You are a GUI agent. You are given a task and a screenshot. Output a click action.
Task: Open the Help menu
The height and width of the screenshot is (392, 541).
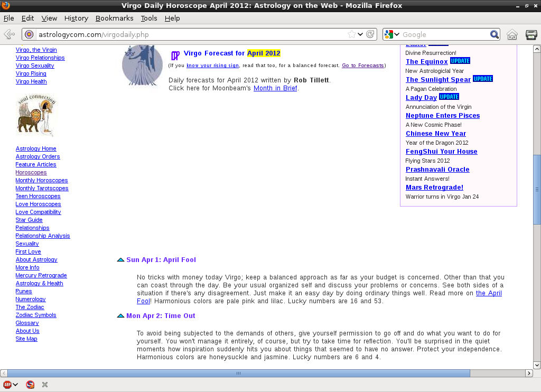(172, 18)
